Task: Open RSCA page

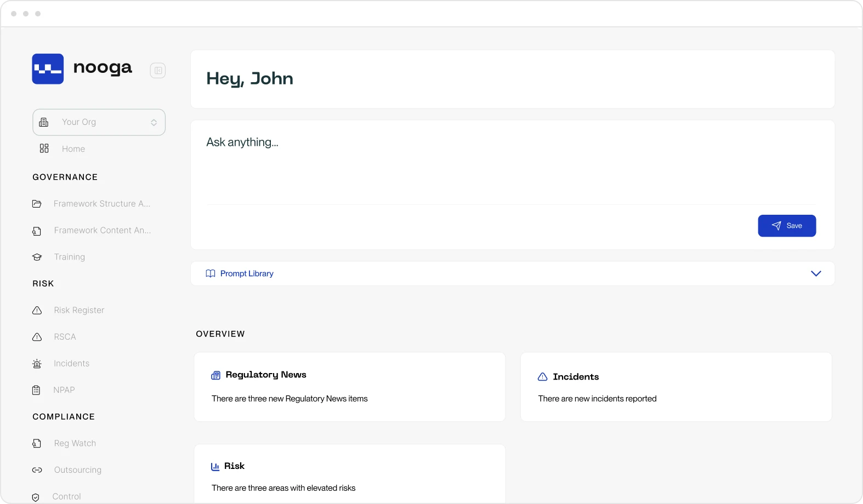Action: (65, 337)
